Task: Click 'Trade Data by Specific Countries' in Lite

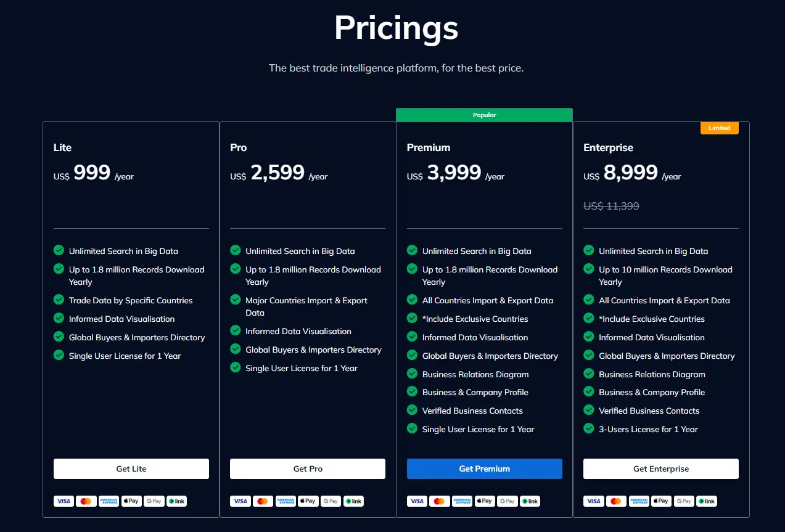Action: pos(131,300)
